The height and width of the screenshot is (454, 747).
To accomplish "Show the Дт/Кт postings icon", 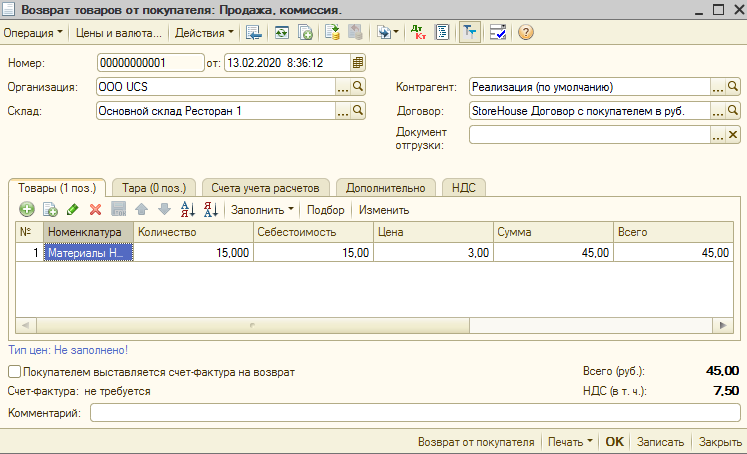I will [418, 33].
